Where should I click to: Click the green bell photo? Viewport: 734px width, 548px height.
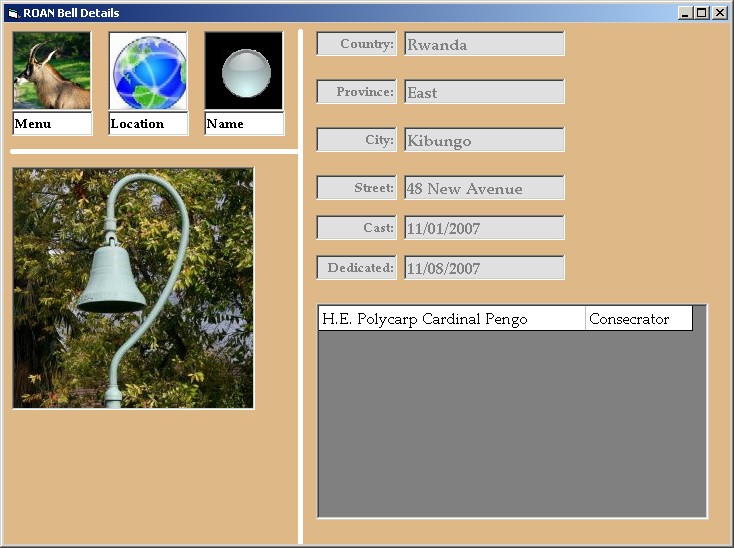coord(133,288)
